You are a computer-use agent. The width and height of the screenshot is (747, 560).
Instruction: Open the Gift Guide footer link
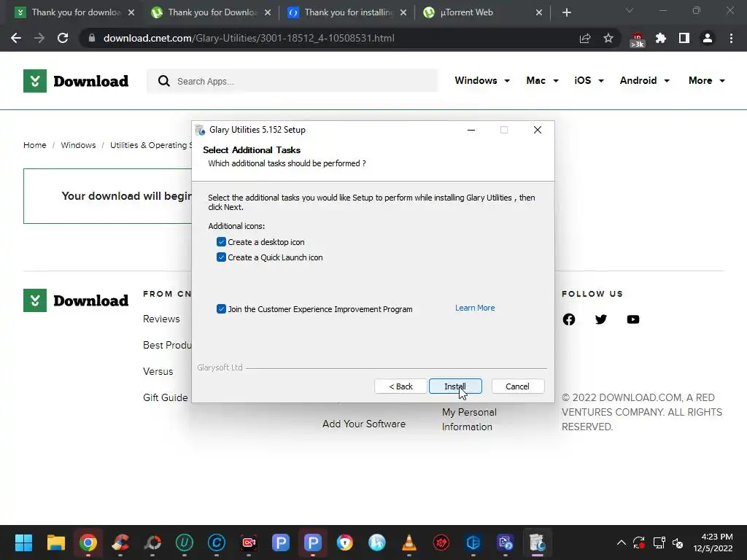[x=166, y=397]
